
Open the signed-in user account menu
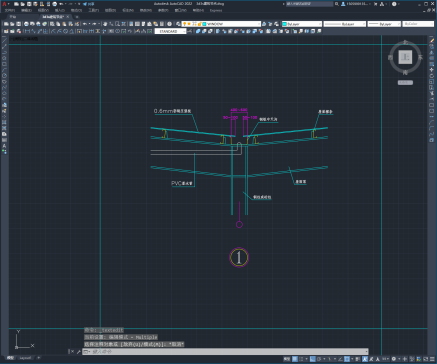pyautogui.click(x=357, y=4)
